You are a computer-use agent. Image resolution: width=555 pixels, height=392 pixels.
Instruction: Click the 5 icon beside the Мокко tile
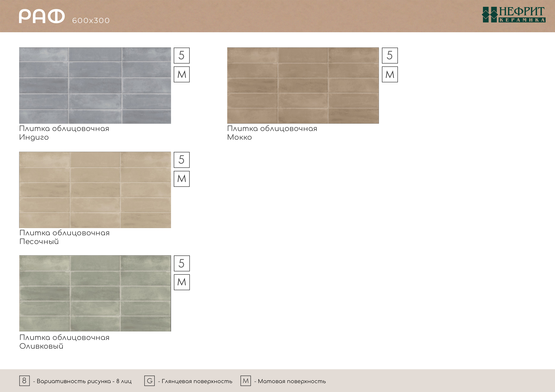(390, 55)
